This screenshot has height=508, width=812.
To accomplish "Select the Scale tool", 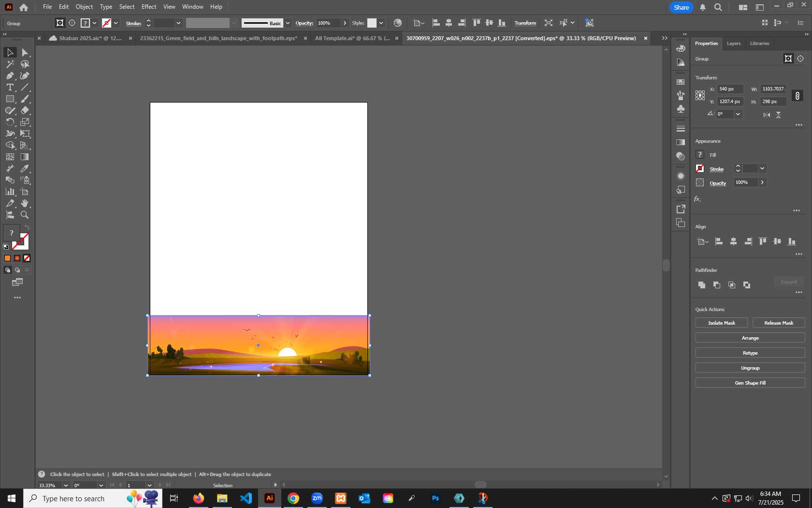I will tap(25, 122).
